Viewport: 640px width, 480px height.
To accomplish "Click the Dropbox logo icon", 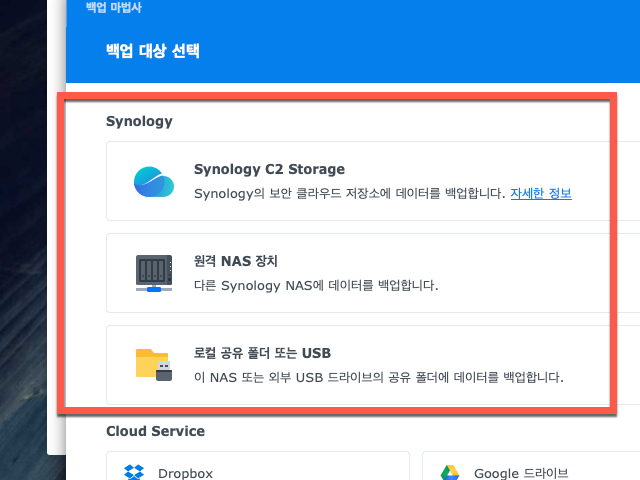I will click(x=134, y=473).
